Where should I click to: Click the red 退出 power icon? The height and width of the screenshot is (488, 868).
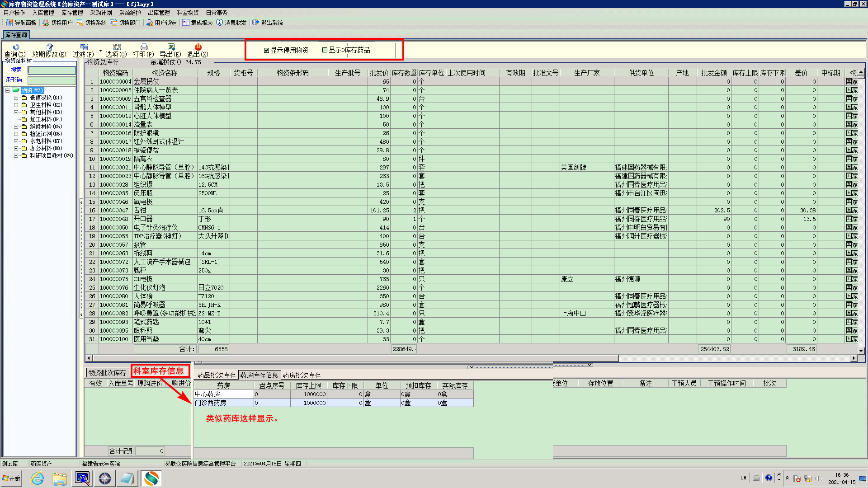pos(198,47)
